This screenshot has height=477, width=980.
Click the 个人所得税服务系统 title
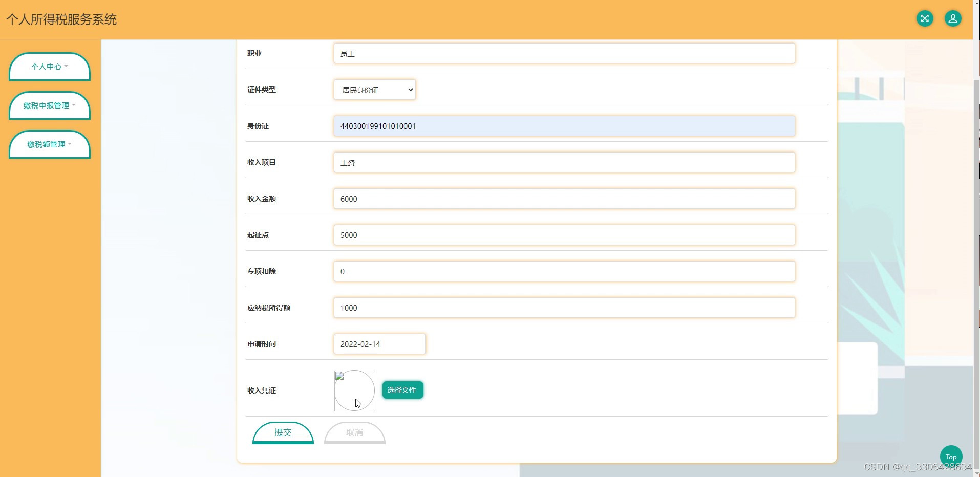61,19
